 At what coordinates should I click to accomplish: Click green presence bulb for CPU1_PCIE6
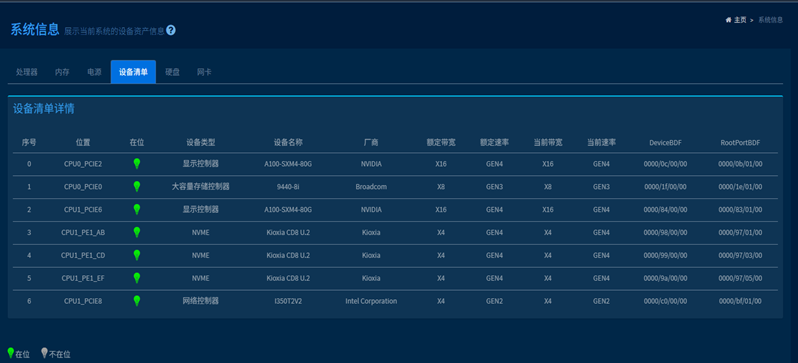coord(136,209)
